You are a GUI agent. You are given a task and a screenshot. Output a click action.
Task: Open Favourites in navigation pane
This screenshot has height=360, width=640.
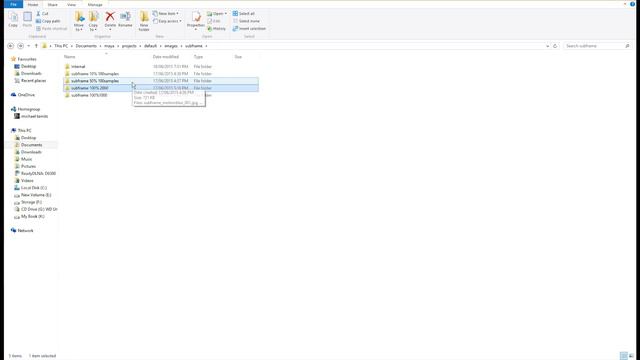tap(27, 59)
